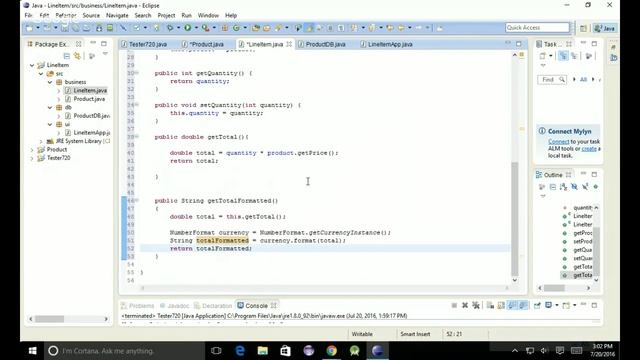The image size is (640, 360).
Task: Click the Quick Access search field
Action: coord(537,27)
